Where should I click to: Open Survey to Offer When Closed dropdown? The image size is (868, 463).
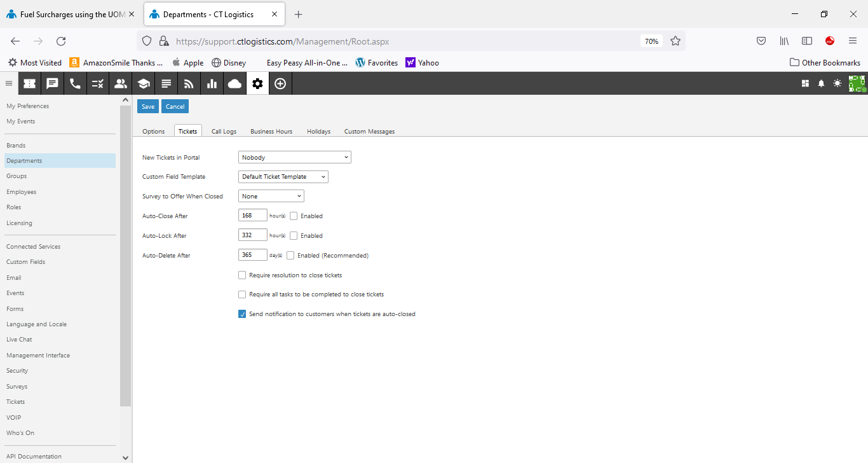point(271,197)
